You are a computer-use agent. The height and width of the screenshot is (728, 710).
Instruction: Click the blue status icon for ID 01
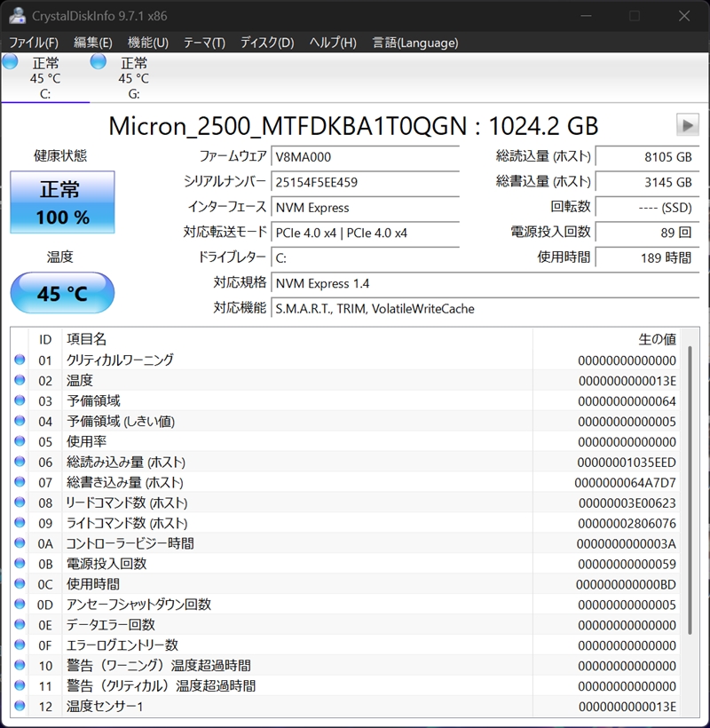(20, 360)
